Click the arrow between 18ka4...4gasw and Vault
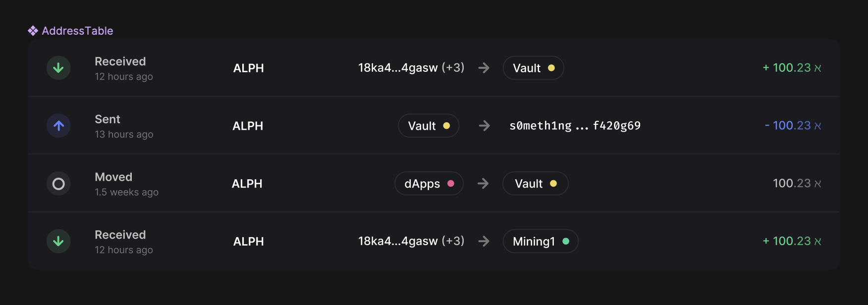 point(484,68)
